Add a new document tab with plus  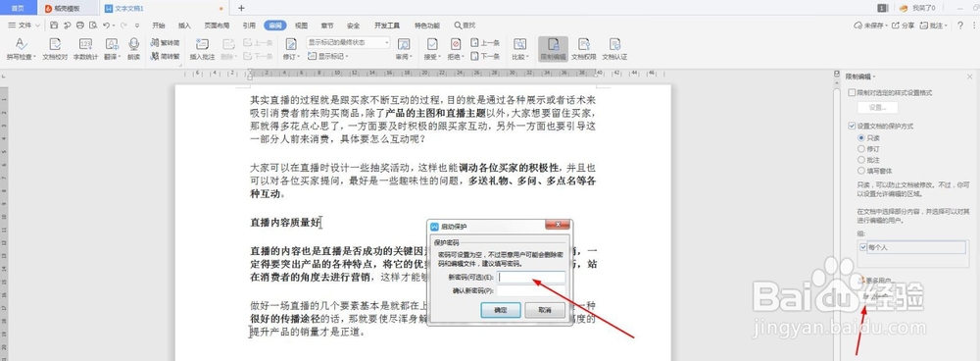coord(241,8)
